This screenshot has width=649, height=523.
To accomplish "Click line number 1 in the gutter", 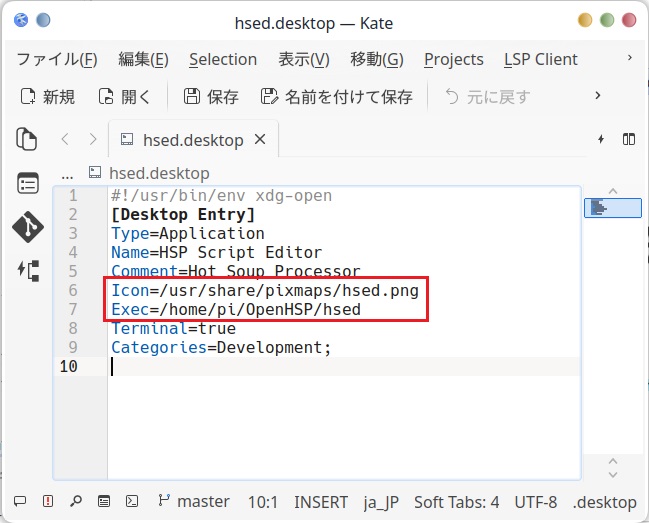I will 73,195.
